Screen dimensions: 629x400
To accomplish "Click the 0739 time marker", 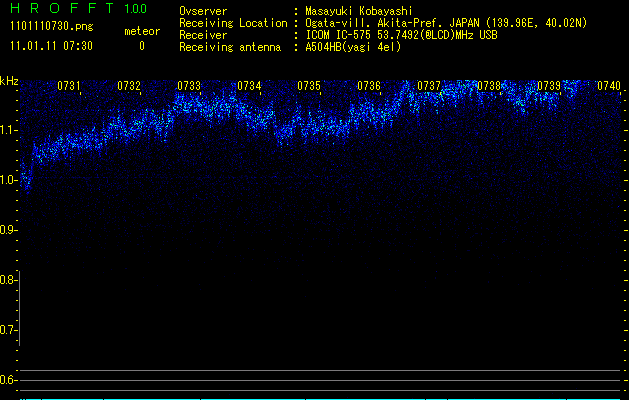I will coord(549,87).
